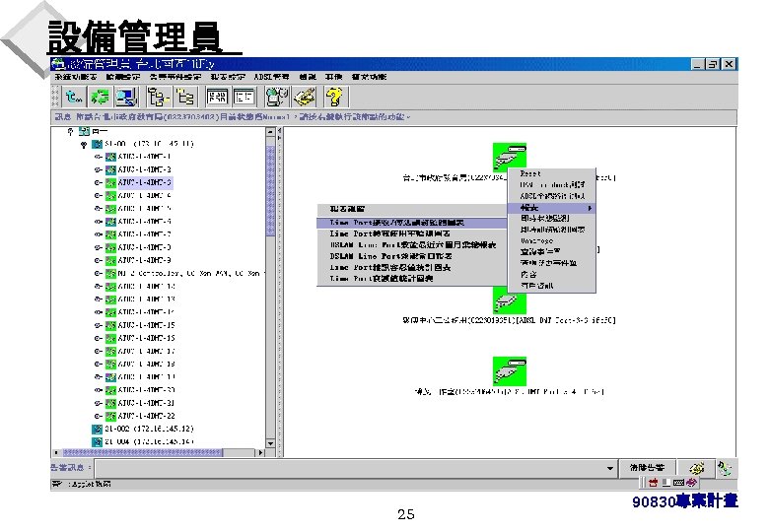
Task: Select the green device icon labeled 0223813951
Action: pos(510,302)
